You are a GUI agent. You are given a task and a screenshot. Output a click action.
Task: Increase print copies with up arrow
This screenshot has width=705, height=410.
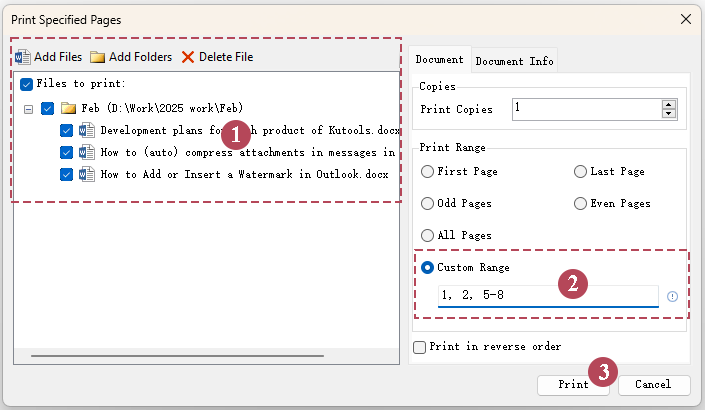point(669,104)
